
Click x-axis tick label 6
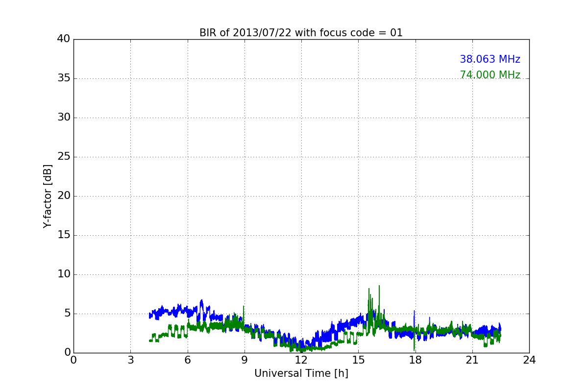pos(187,360)
